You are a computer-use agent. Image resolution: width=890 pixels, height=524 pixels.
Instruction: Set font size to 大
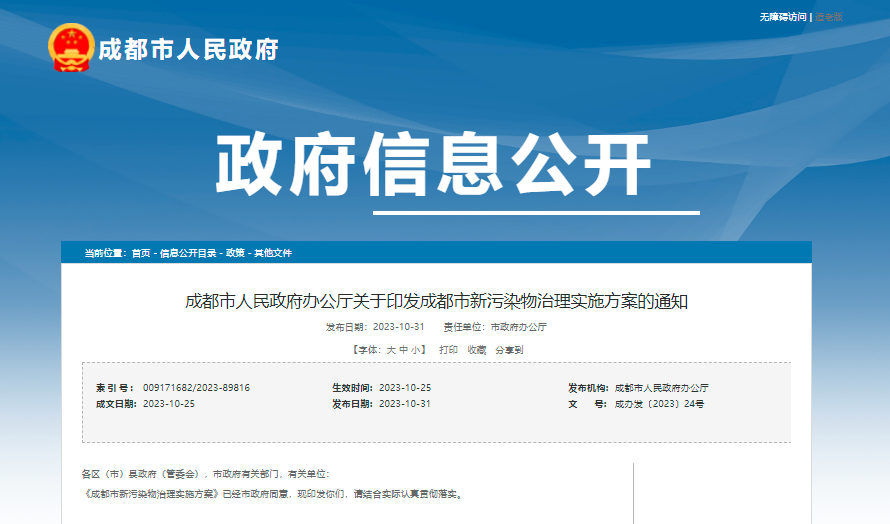click(391, 350)
